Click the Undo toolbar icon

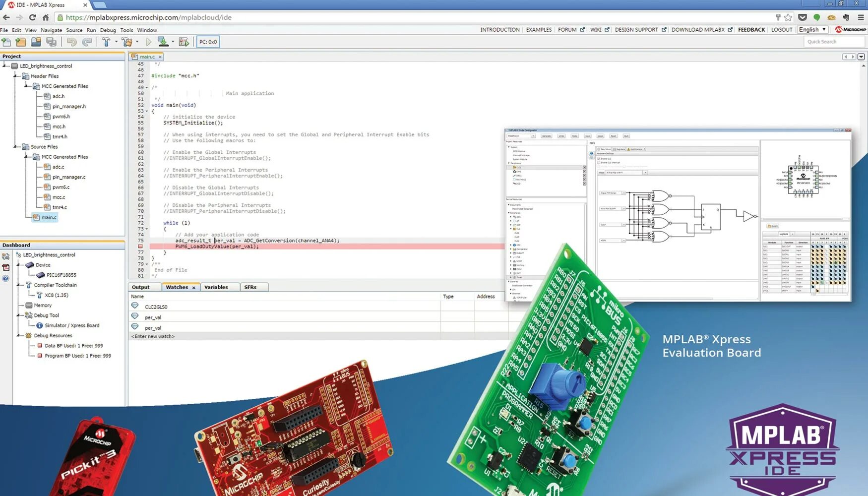tap(72, 42)
